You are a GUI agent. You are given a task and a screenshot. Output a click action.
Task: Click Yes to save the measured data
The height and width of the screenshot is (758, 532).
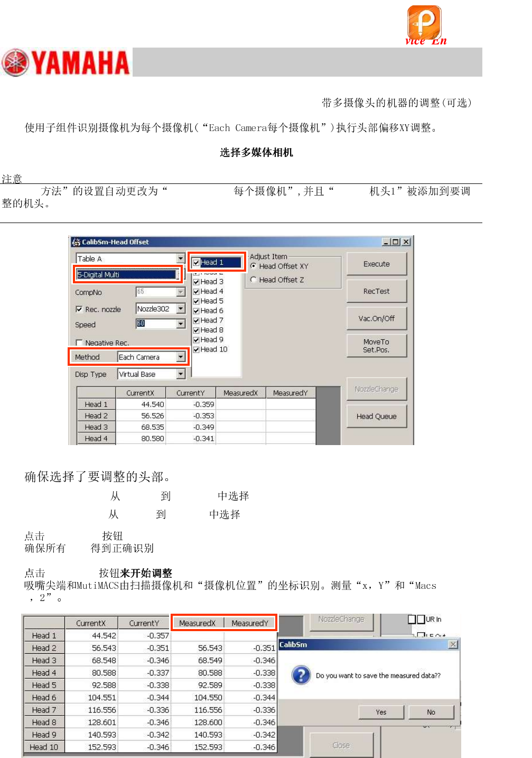click(x=381, y=712)
